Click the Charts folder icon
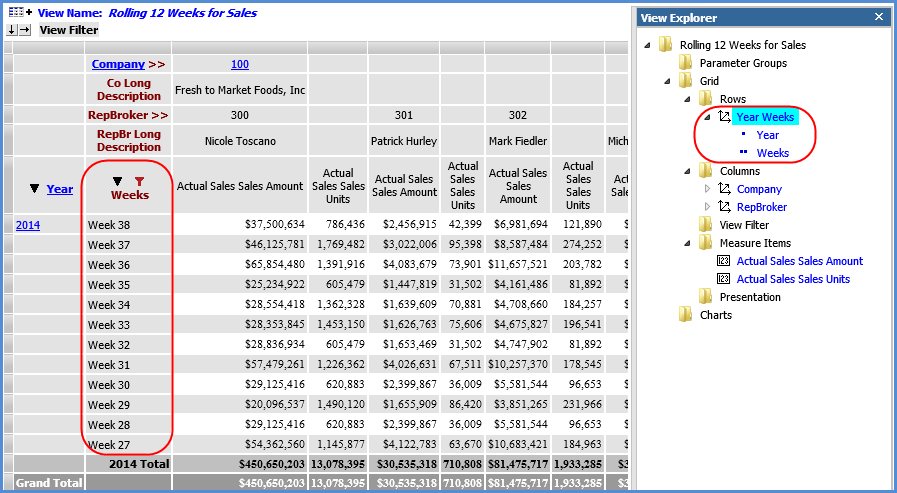Screen dimensions: 897x493 (686, 315)
